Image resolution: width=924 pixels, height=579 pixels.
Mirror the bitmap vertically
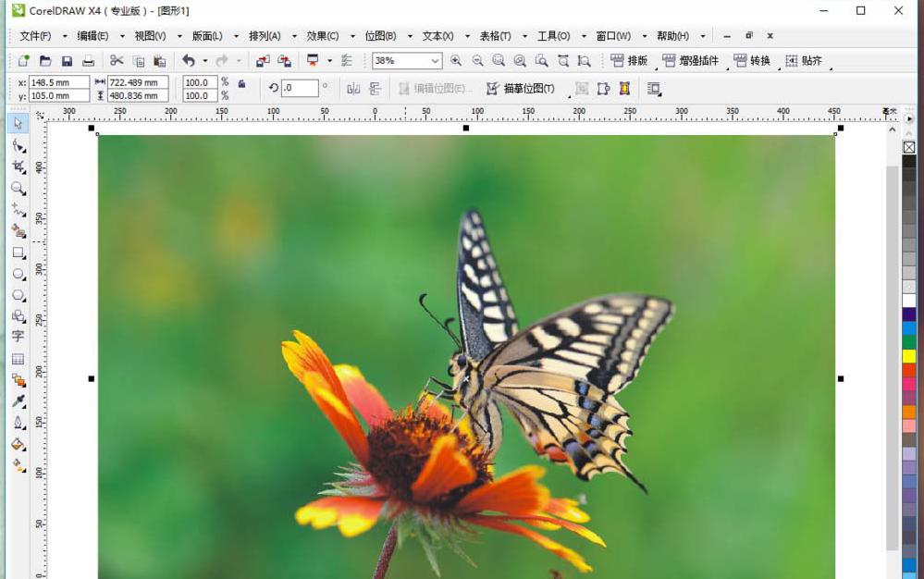(x=375, y=89)
